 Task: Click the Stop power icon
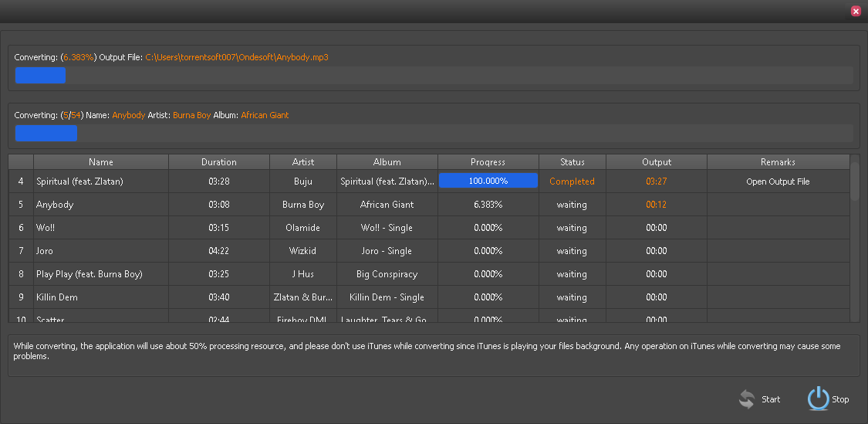pos(818,399)
